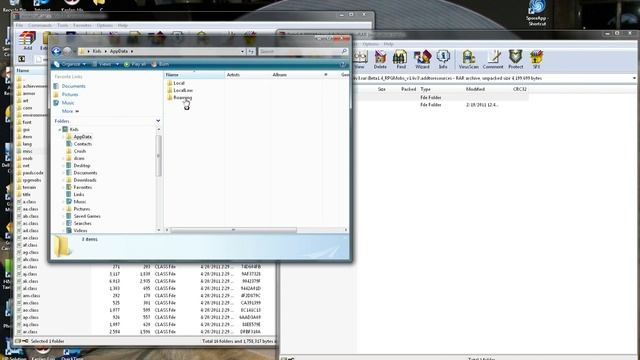This screenshot has height=360, width=640.
Task: Open Tools menu in left WinRAR window
Action: (x=62, y=26)
